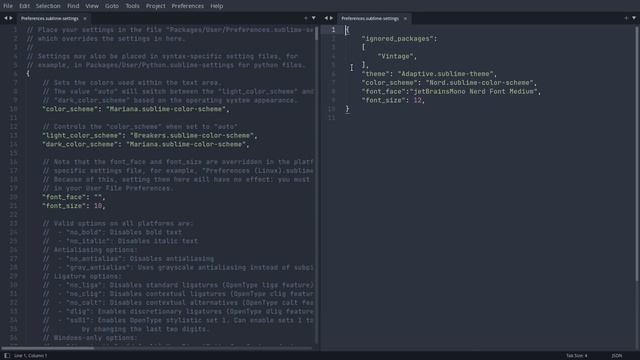Open the Edit menu
Viewport: 640px width, 360px height.
[x=24, y=6]
